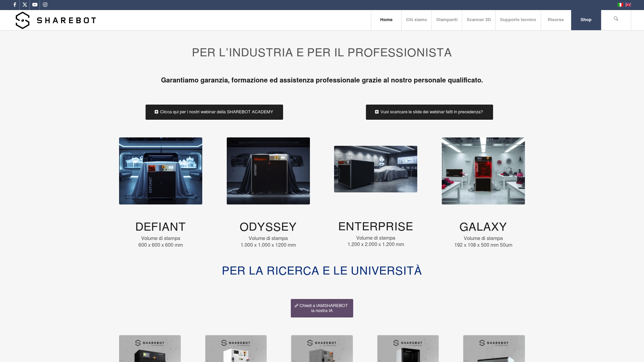The height and width of the screenshot is (362, 644).
Task: Click the X (Twitter) social icon
Action: click(24, 5)
